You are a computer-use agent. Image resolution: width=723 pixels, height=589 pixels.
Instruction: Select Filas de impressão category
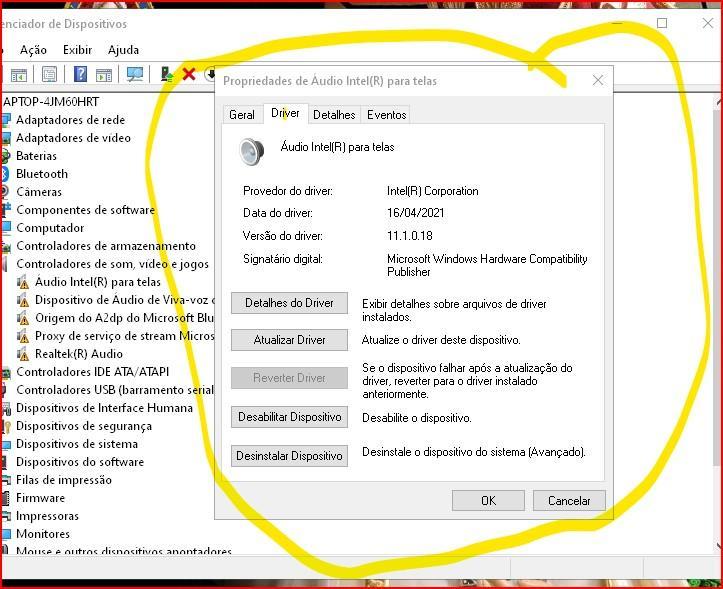pyautogui.click(x=64, y=480)
